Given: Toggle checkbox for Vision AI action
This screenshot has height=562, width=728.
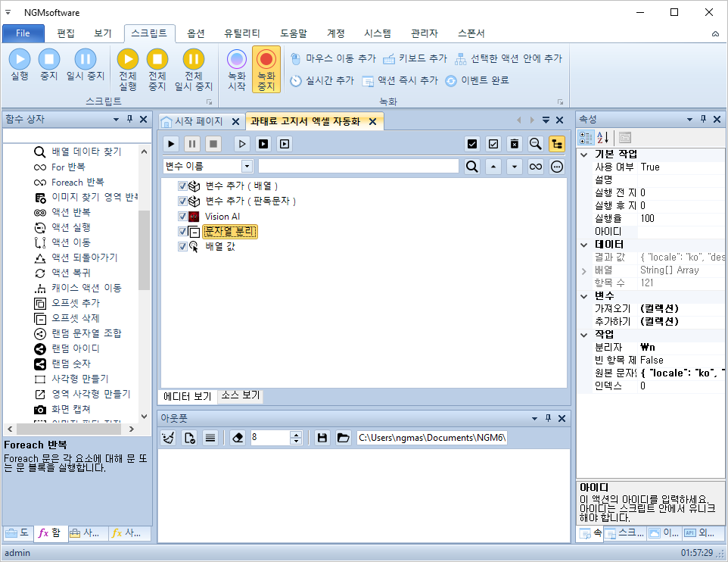Looking at the screenshot, I should (x=182, y=216).
